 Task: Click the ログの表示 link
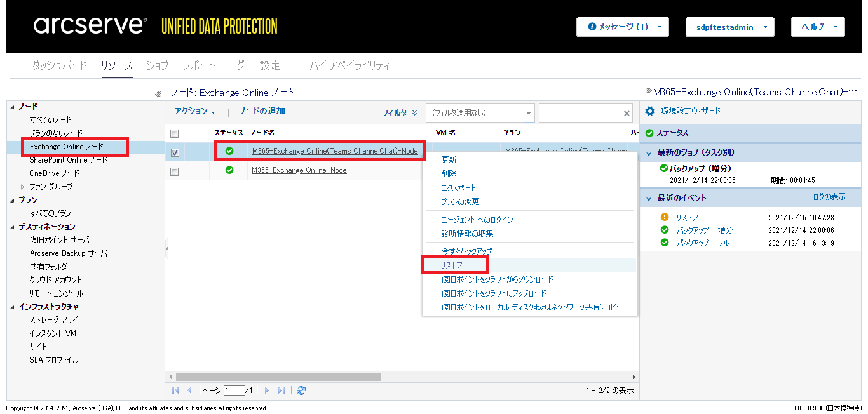[829, 197]
